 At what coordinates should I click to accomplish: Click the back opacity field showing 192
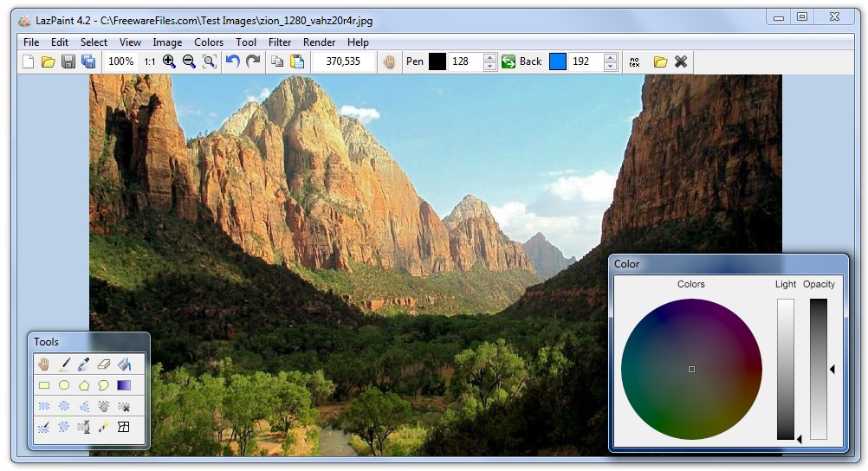click(x=586, y=61)
